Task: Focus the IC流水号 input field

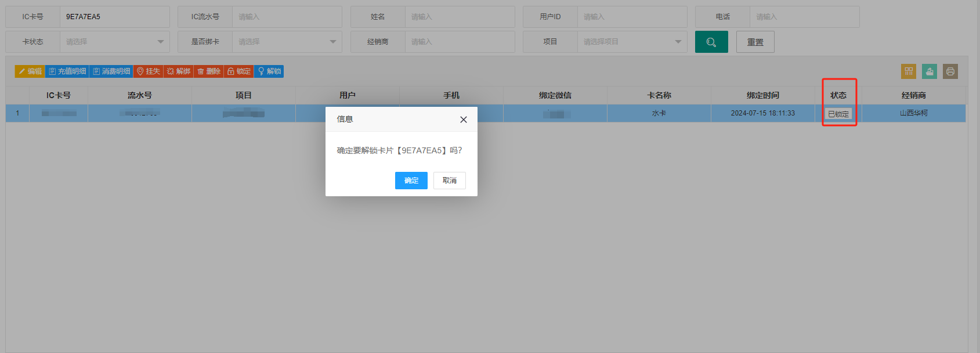Action: [x=287, y=17]
